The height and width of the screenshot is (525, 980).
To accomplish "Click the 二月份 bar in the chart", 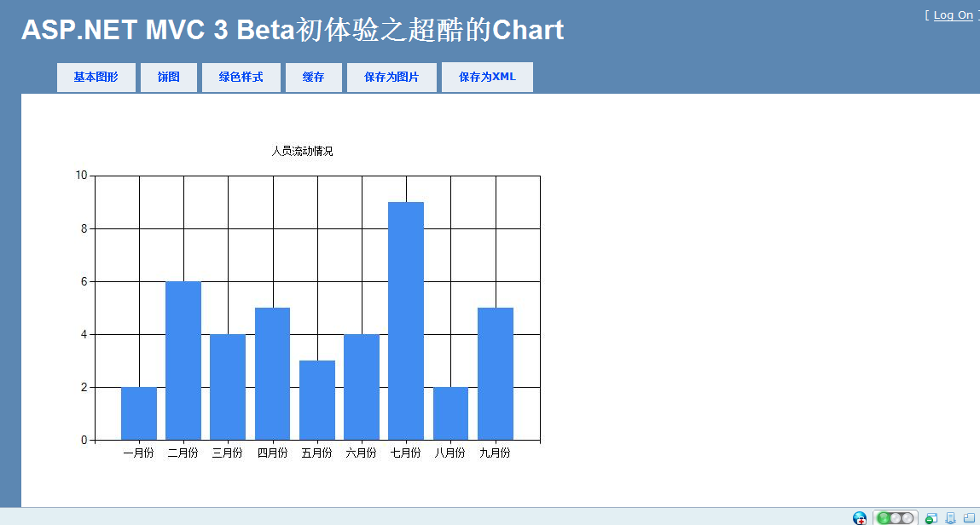I will coord(183,361).
